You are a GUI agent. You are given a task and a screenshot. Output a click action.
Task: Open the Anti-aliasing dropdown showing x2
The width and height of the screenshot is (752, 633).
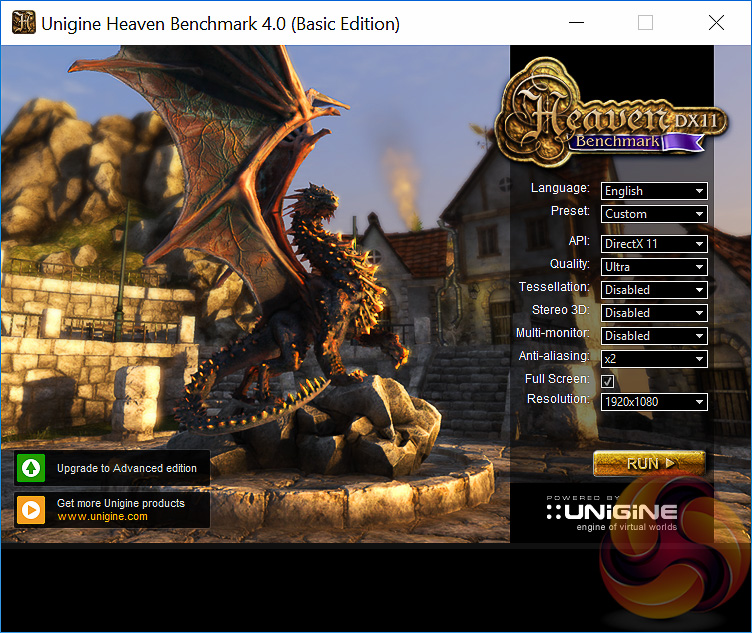point(654,359)
